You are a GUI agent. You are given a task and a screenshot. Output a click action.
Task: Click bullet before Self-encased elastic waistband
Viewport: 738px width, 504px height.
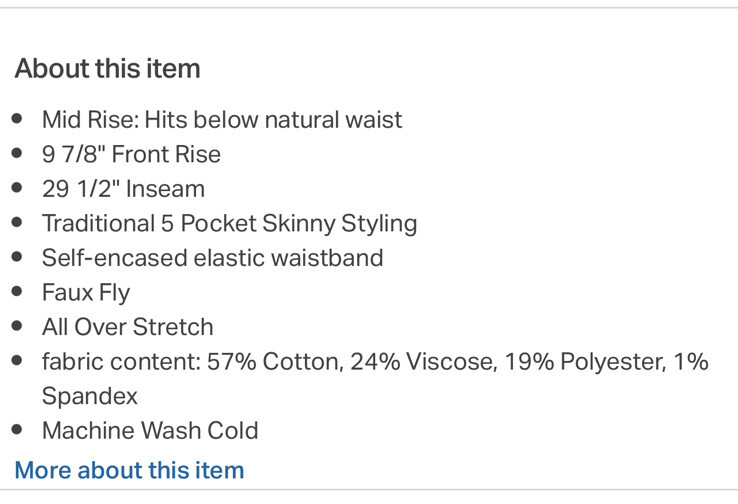pyautogui.click(x=18, y=257)
